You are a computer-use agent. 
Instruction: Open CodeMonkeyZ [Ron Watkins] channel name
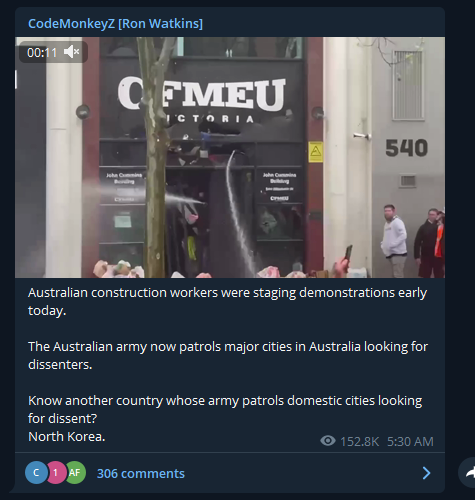pos(115,24)
